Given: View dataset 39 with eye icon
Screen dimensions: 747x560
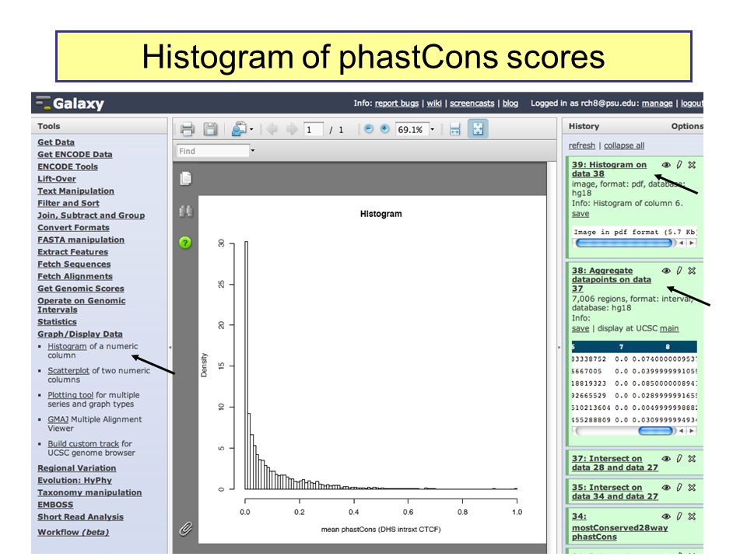Looking at the screenshot, I should 666,165.
